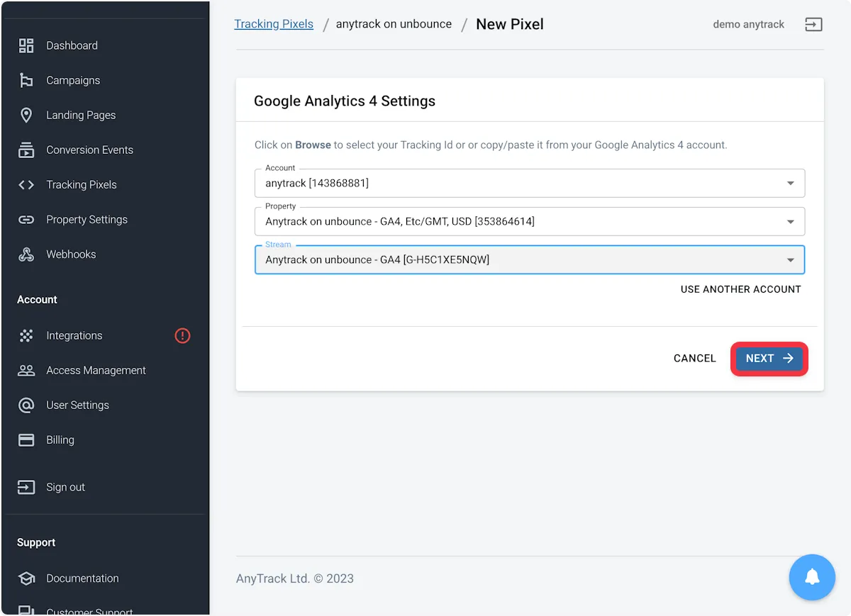
Task: Click the Sign out label in the sidebar
Action: (x=65, y=487)
